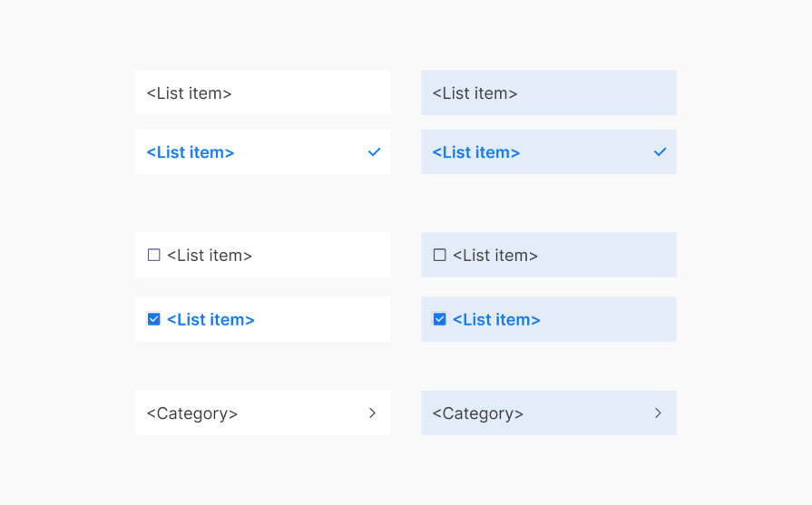Image resolution: width=812 pixels, height=505 pixels.
Task: Click the bold label beside the white-row checked checkbox
Action: pos(210,319)
